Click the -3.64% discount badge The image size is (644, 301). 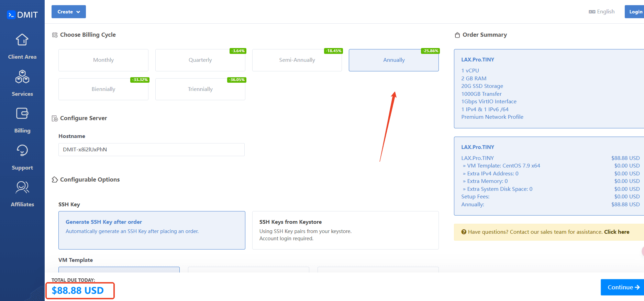point(238,51)
